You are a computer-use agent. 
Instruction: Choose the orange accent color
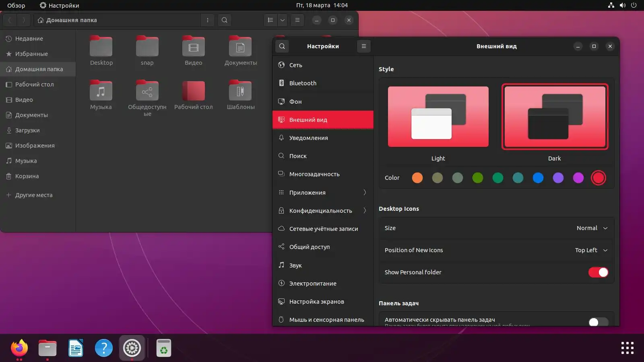pyautogui.click(x=417, y=178)
